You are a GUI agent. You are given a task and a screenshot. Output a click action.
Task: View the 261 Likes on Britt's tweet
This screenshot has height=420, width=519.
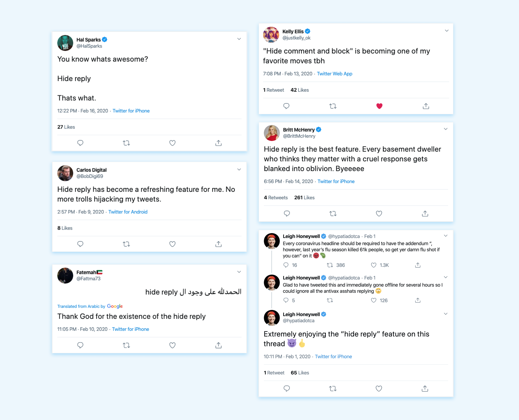(x=304, y=198)
